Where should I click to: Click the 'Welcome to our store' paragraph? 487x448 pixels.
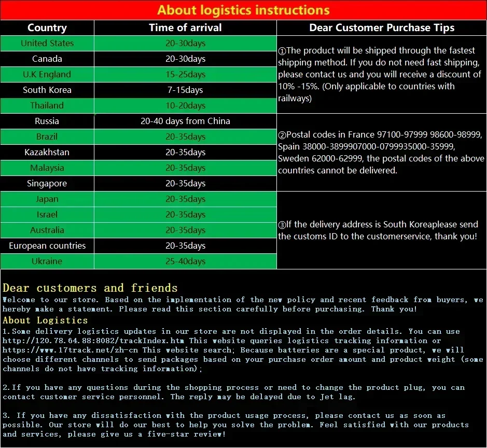click(x=243, y=304)
